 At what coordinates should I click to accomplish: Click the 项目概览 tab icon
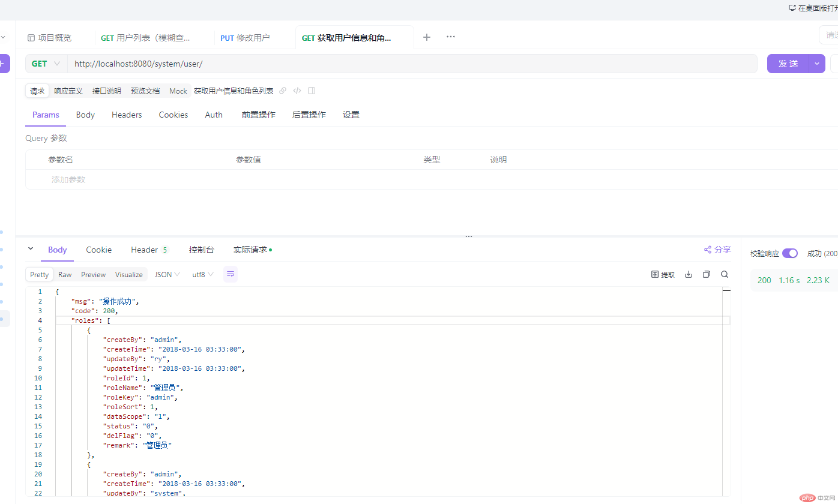(31, 38)
